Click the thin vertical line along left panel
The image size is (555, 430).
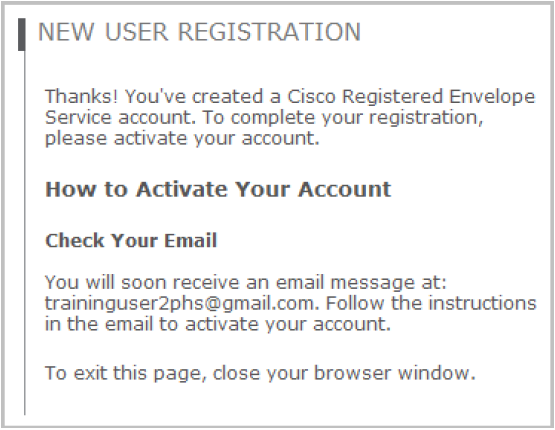(25, 233)
